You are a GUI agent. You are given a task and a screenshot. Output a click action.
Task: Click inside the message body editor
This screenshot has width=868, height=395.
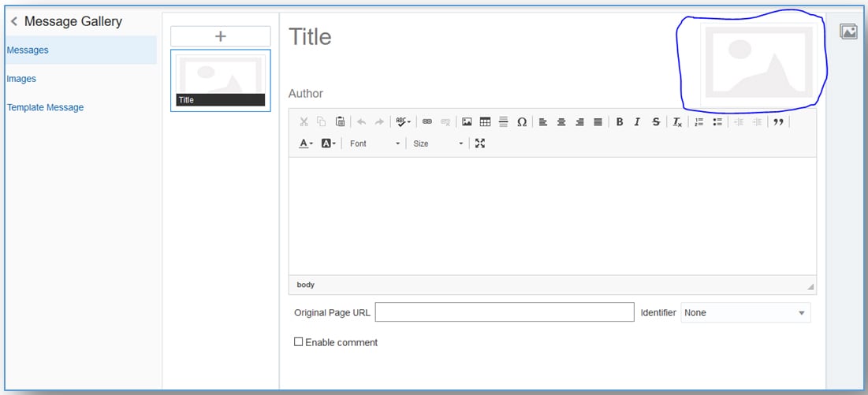coord(552,216)
